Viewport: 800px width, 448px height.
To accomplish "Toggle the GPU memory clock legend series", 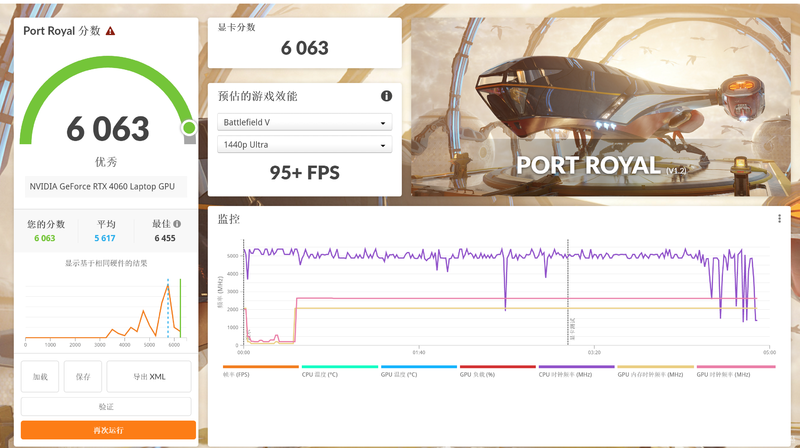I will pos(656,371).
